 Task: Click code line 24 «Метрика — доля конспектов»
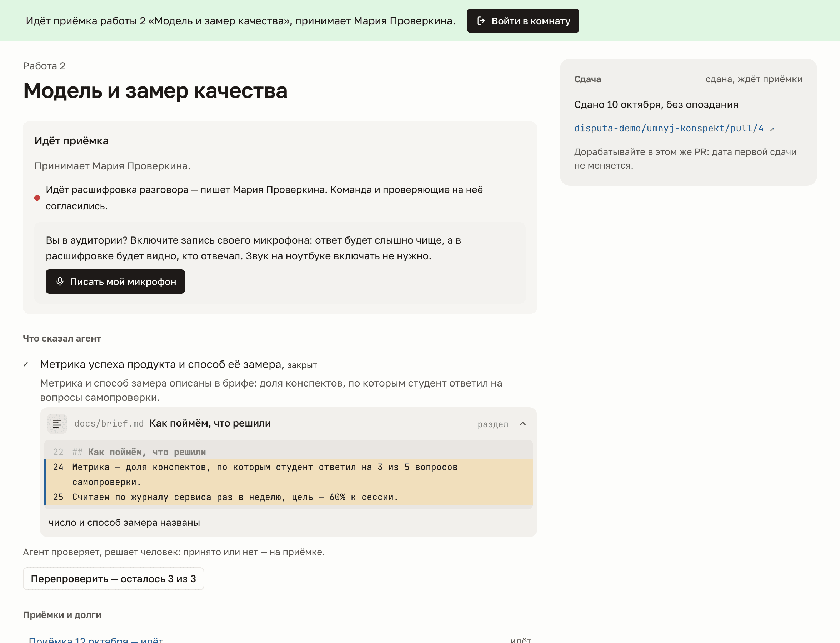click(x=289, y=475)
